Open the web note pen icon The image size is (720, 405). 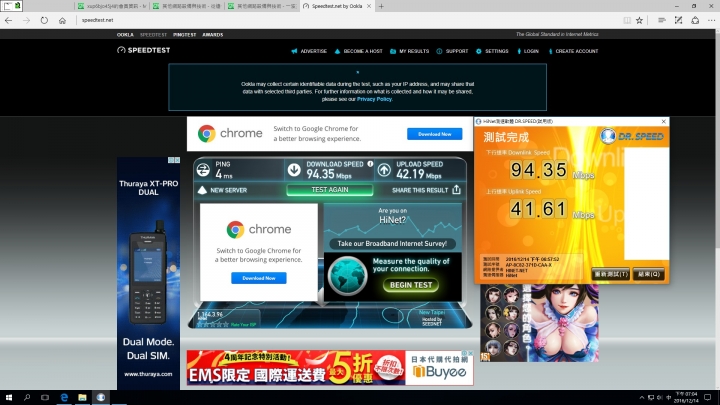coord(678,20)
